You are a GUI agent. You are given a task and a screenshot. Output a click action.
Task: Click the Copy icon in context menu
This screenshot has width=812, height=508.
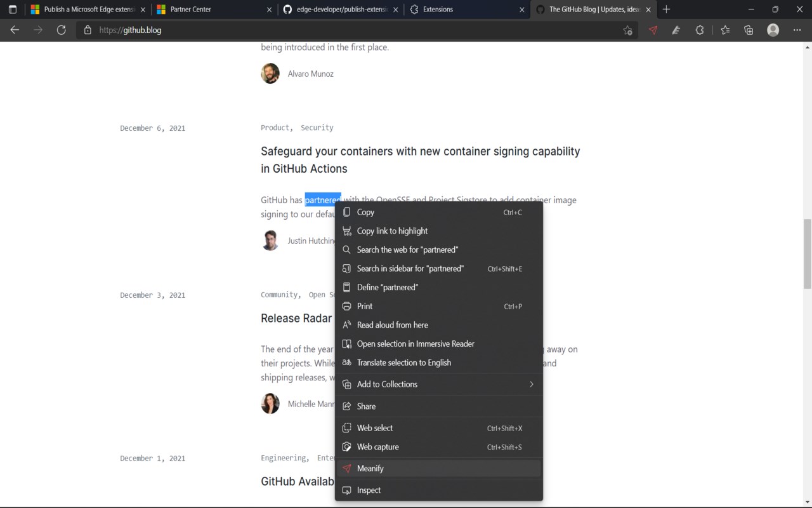[346, 212]
